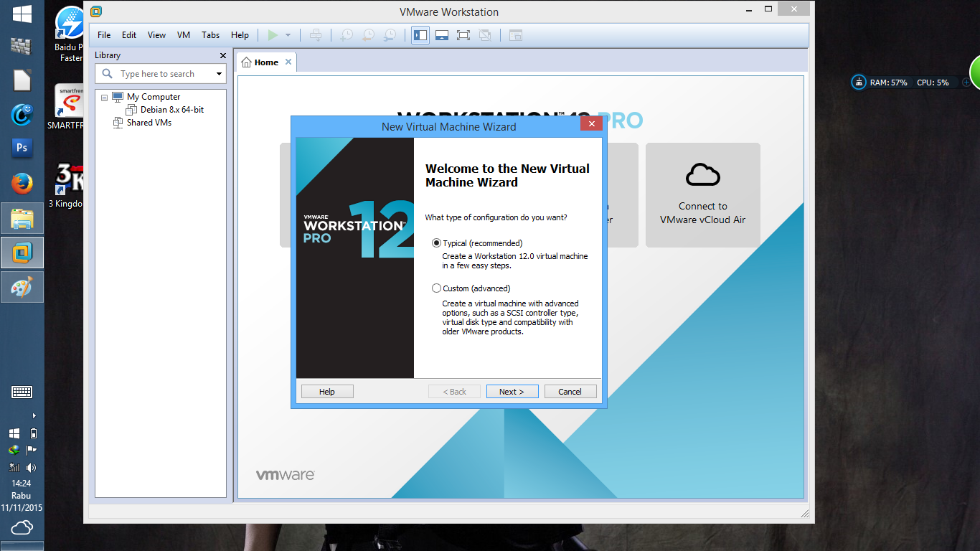The height and width of the screenshot is (551, 980).
Task: Click the Revert to Snapshot icon
Action: coord(368,34)
